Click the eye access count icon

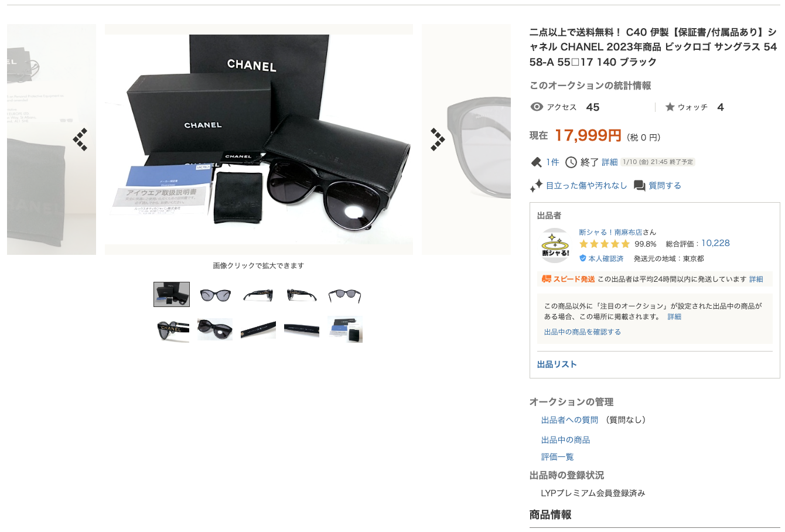point(536,107)
